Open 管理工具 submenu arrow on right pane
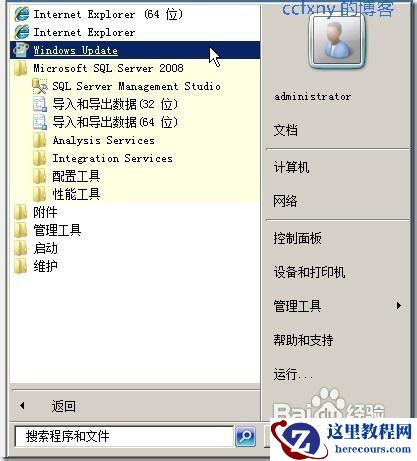 point(399,306)
